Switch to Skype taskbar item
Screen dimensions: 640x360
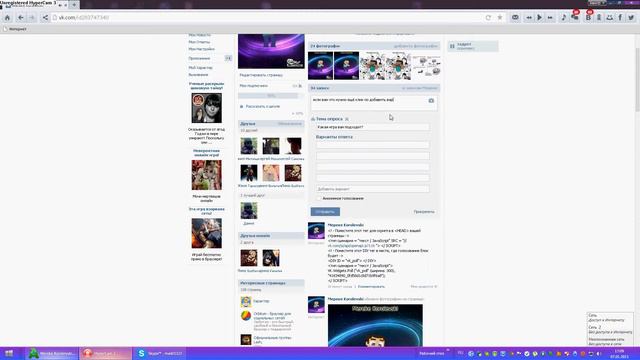(160, 353)
